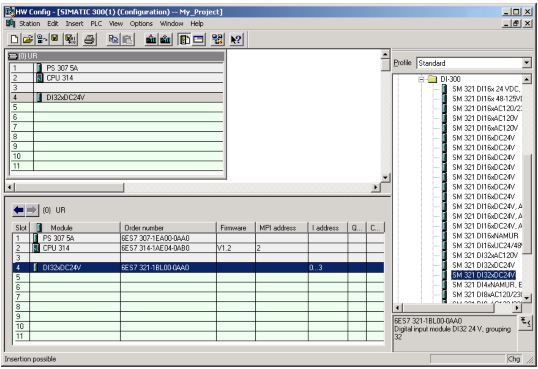The height and width of the screenshot is (369, 538).
Task: Open the Edit menu
Action: coord(52,23)
